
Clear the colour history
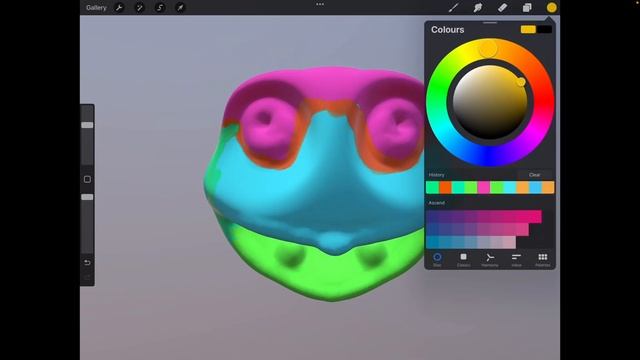tap(534, 175)
